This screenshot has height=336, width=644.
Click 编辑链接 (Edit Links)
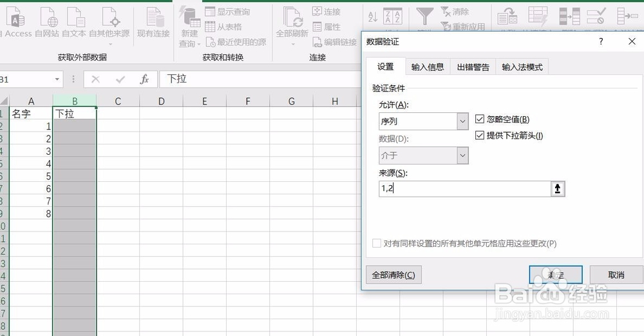pos(335,42)
